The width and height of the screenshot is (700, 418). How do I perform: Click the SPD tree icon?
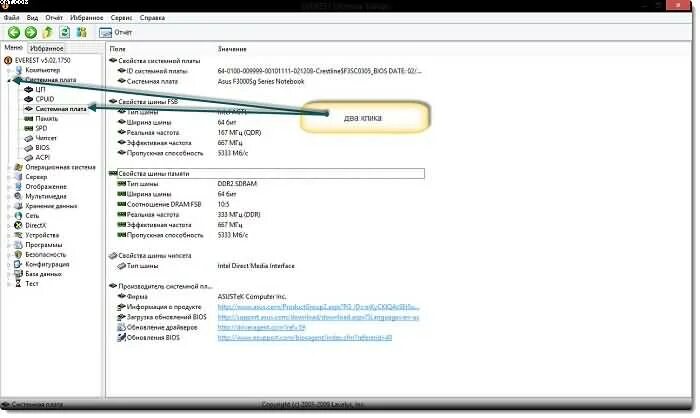29,128
